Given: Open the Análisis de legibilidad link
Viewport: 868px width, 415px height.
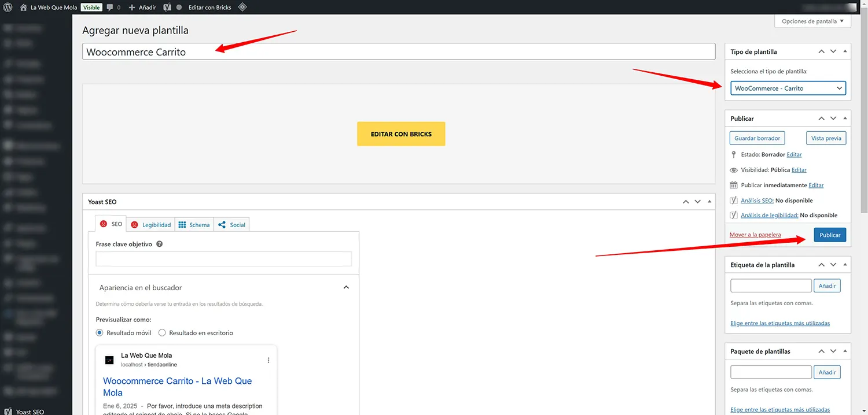Looking at the screenshot, I should coord(770,215).
